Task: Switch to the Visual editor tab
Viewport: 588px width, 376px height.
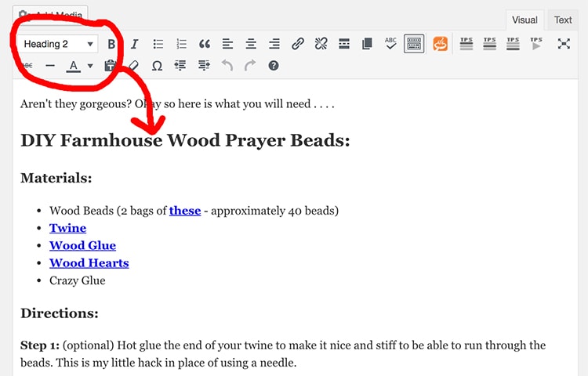Action: 524,20
